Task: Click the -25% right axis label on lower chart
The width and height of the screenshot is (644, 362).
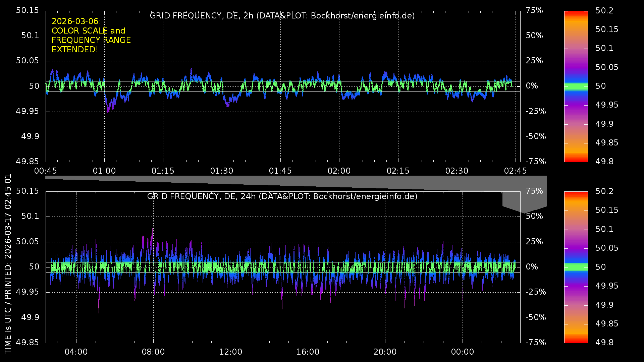Action: (x=536, y=292)
